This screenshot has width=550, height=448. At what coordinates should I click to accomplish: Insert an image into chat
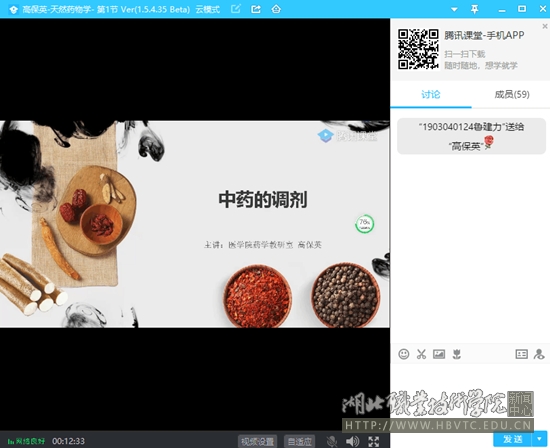(x=439, y=354)
